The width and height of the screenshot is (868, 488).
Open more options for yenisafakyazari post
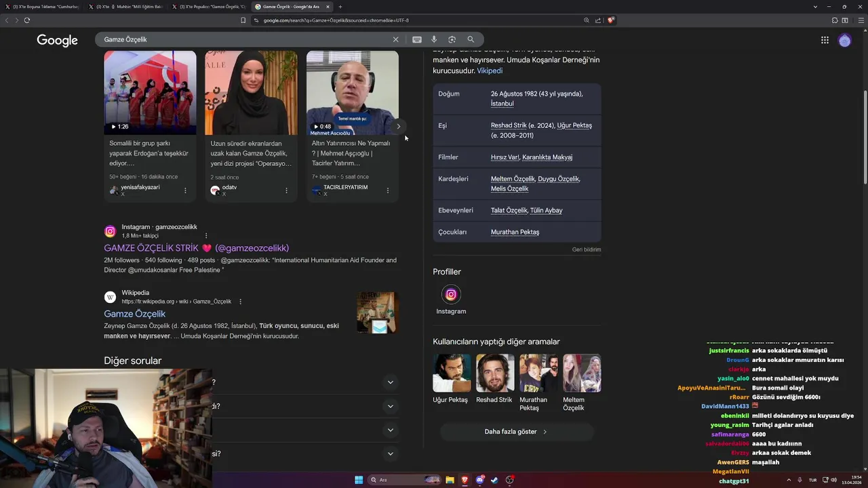click(x=185, y=190)
